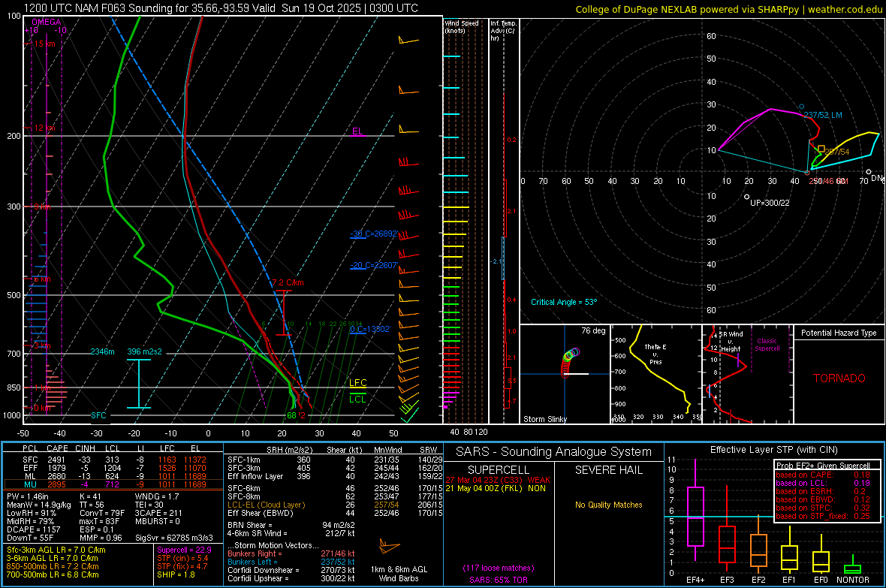Click the 'Eff Inflow Layer' row label
The width and height of the screenshot is (886, 588).
pyautogui.click(x=254, y=476)
